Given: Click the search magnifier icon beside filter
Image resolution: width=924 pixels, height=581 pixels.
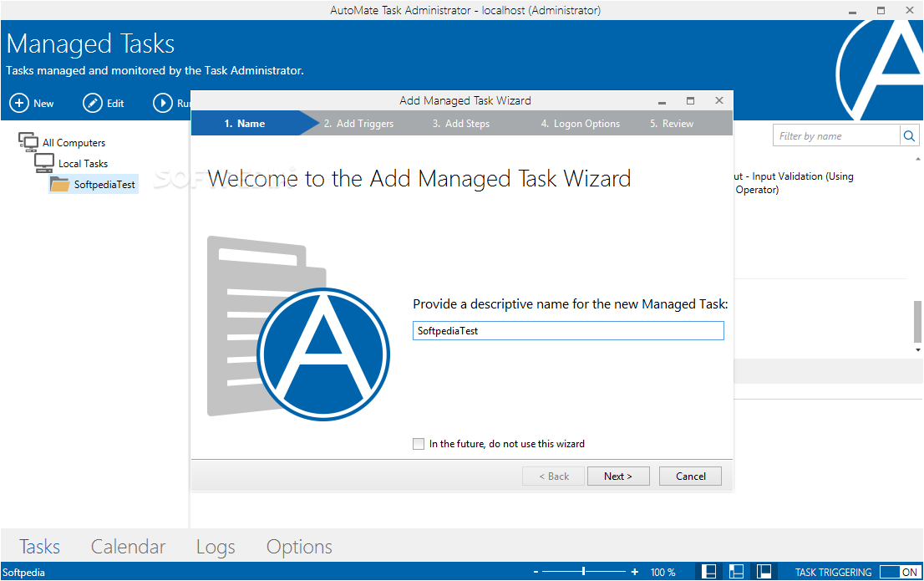Looking at the screenshot, I should [909, 136].
